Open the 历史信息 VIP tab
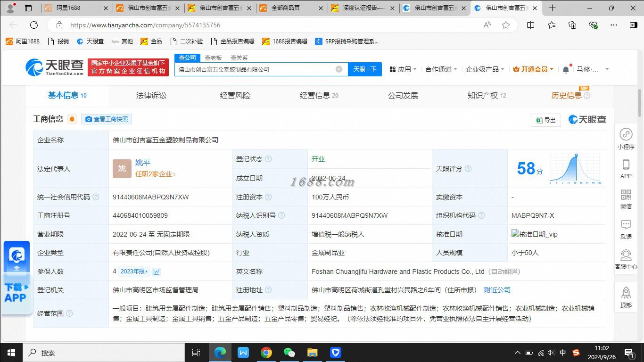This screenshot has width=644, height=362. pyautogui.click(x=570, y=95)
